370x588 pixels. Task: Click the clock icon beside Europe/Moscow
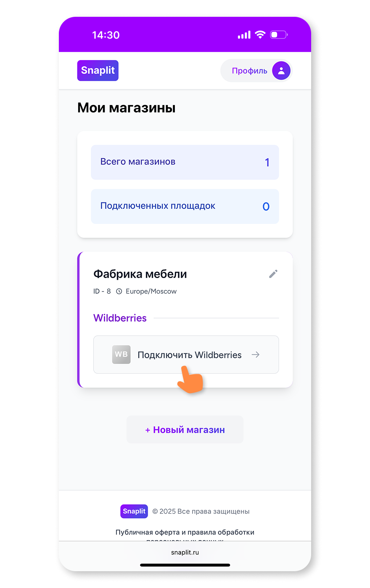click(119, 291)
